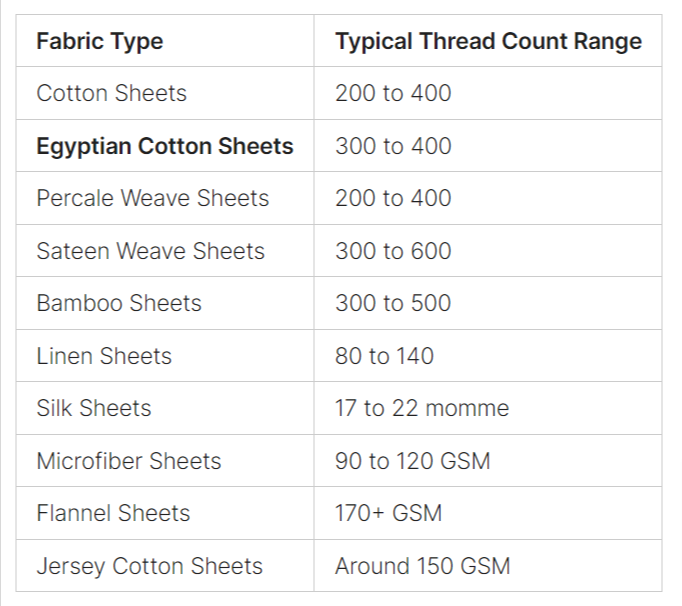Select the 300 to 400 value
The height and width of the screenshot is (606, 682).
coord(393,147)
